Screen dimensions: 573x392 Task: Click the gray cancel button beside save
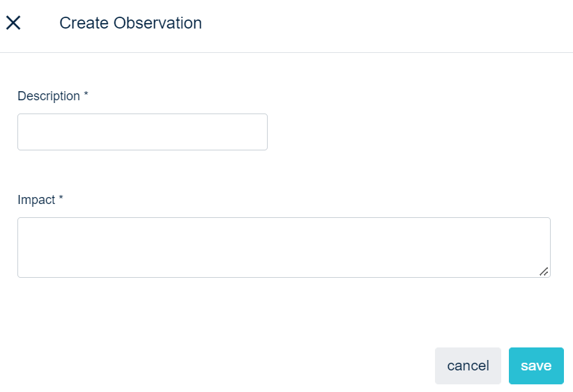pos(468,366)
